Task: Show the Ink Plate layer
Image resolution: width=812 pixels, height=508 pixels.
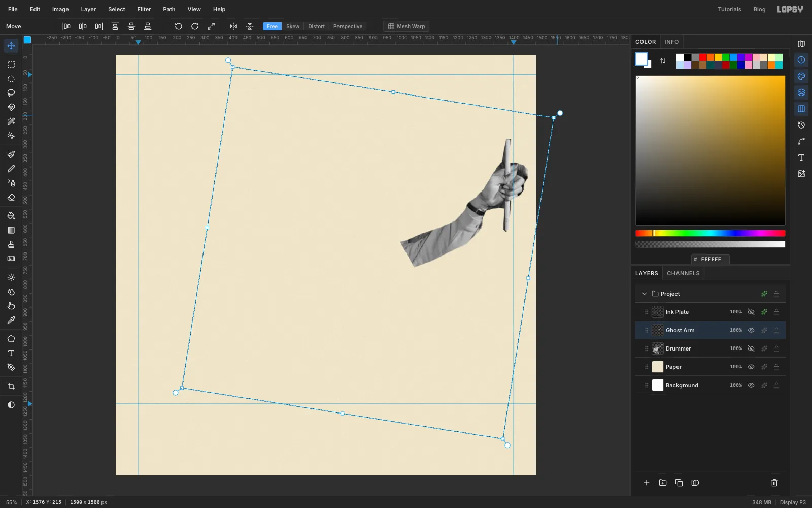Action: [751, 312]
